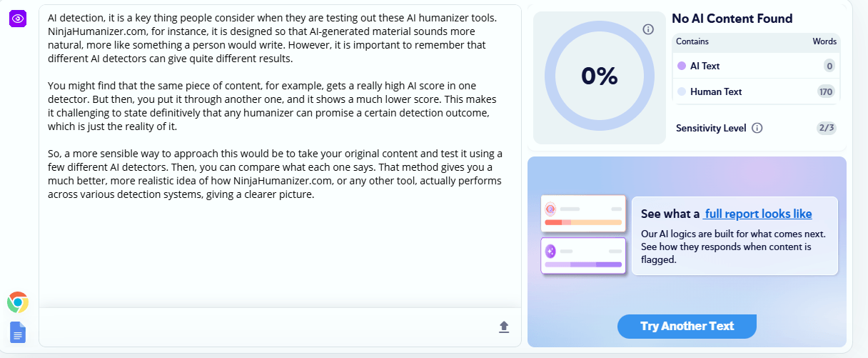Viewport: 868px width, 358px height.
Task: Open the full report looks like link
Action: point(757,214)
